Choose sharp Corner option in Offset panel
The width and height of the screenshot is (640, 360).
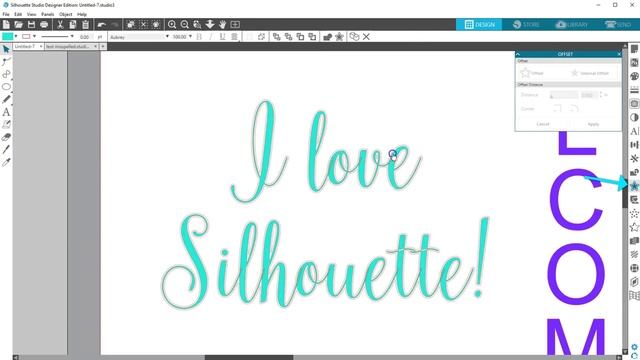(557, 109)
